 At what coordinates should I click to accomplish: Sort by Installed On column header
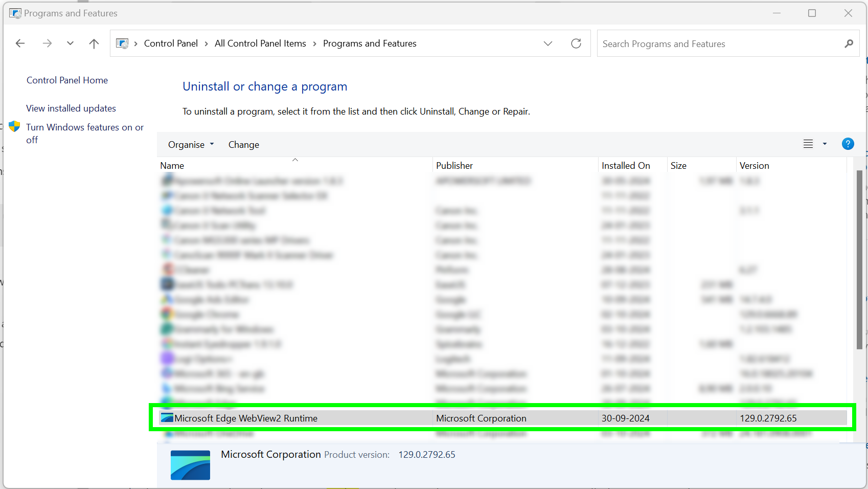[x=633, y=166]
